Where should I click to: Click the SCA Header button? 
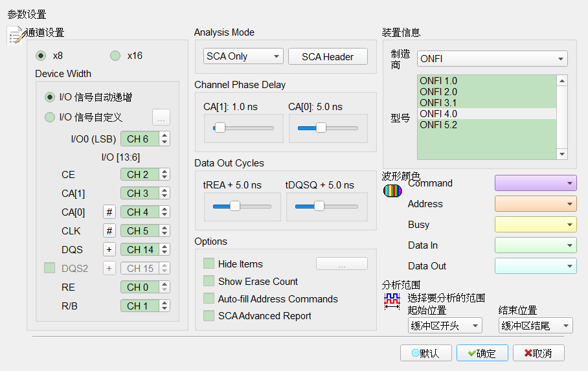click(328, 56)
